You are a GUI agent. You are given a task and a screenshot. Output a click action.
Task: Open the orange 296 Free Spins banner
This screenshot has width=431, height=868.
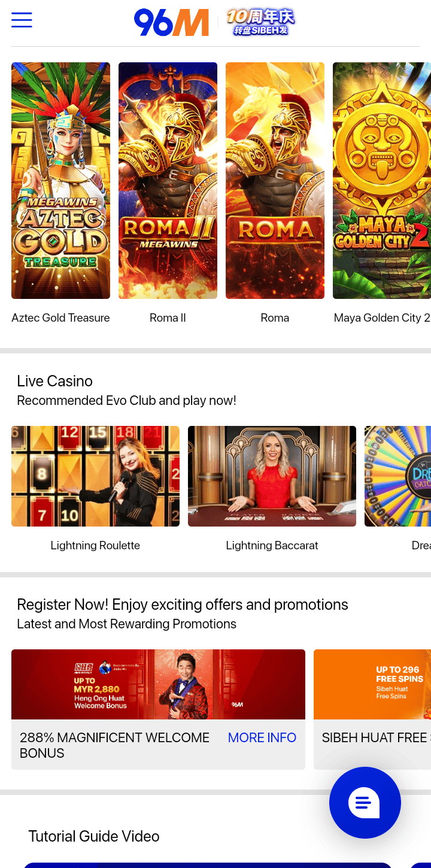coord(372,685)
